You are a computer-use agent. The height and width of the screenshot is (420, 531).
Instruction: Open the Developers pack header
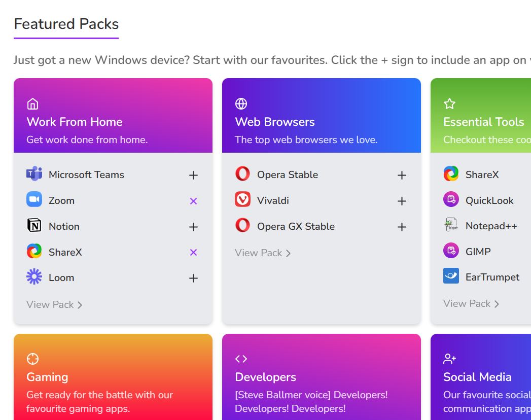(321, 377)
